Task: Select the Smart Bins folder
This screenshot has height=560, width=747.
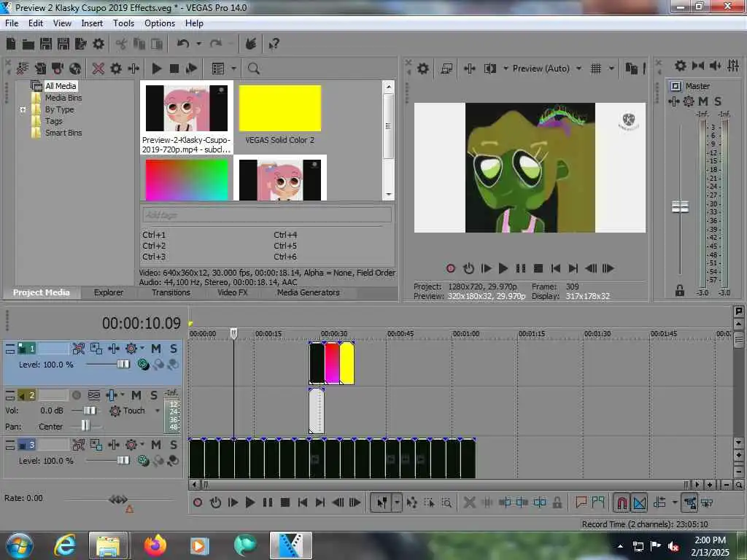Action: pyautogui.click(x=63, y=133)
